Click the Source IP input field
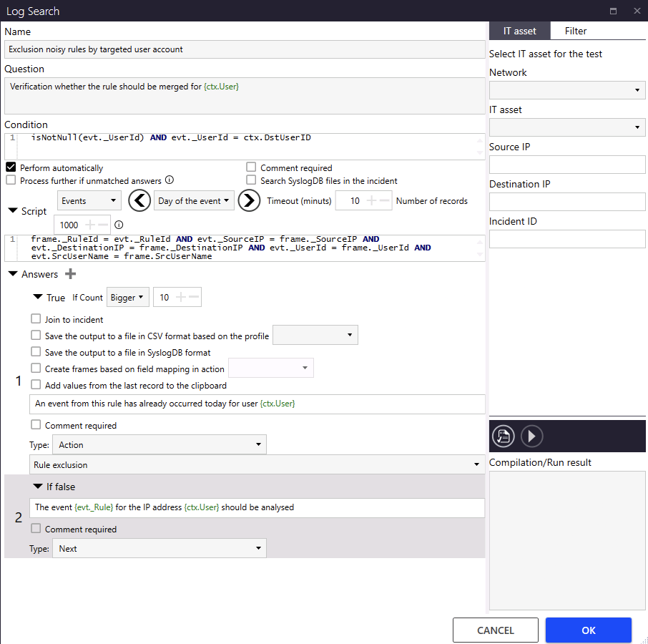The height and width of the screenshot is (644, 648). [567, 165]
